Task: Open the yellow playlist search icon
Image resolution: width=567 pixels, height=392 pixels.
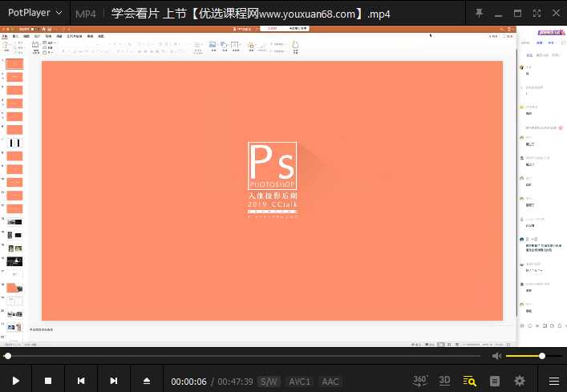Action: pyautogui.click(x=470, y=381)
